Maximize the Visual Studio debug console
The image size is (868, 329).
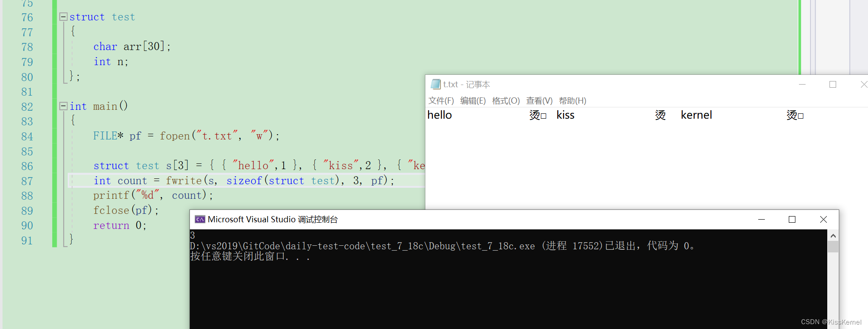(x=792, y=219)
